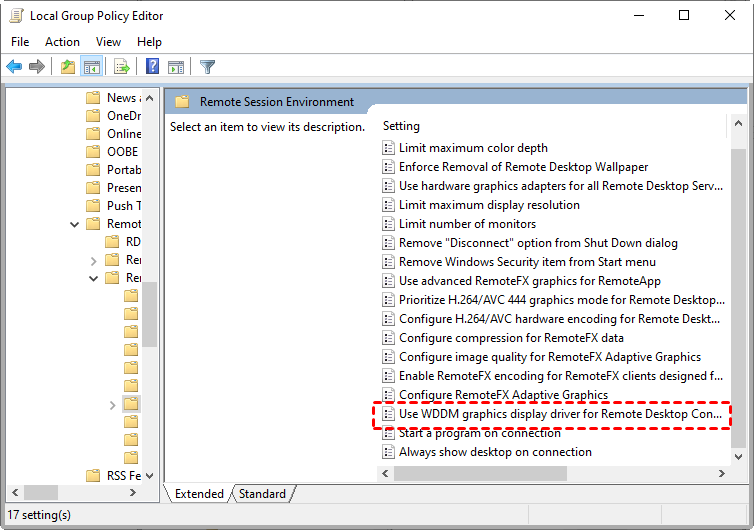
Task: Toggle Show/Hide Action Pane icon
Action: 176,67
